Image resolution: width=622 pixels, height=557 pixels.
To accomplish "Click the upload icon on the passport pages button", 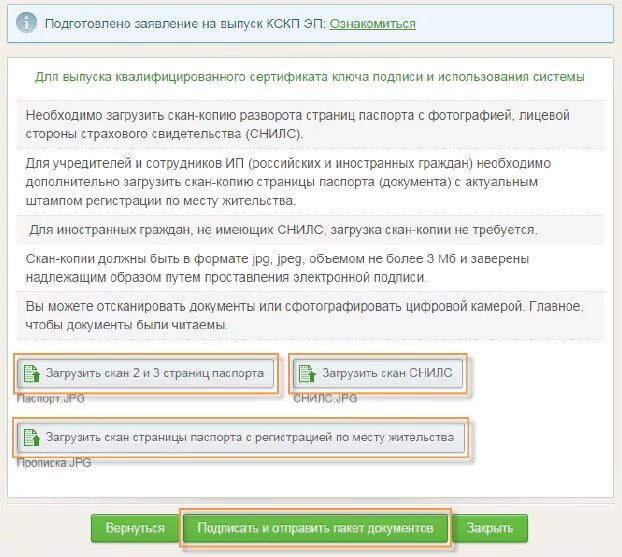I will [x=31, y=374].
